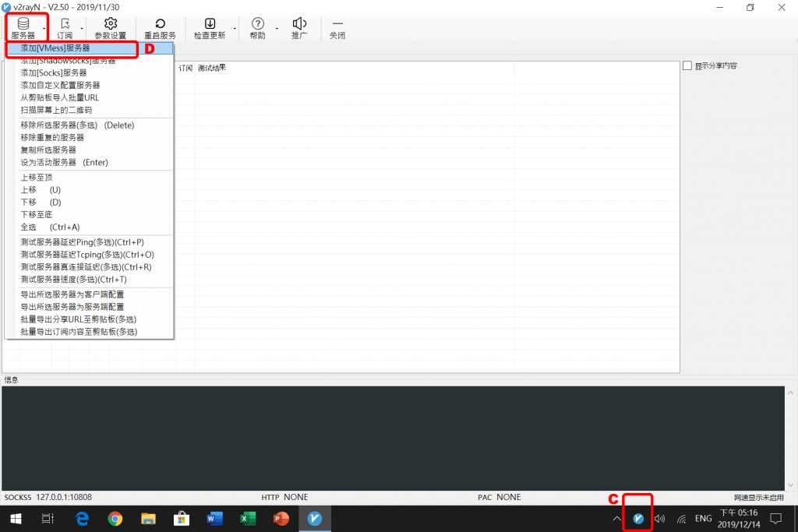
Task: Open File Explorer from taskbar
Action: coord(148,519)
